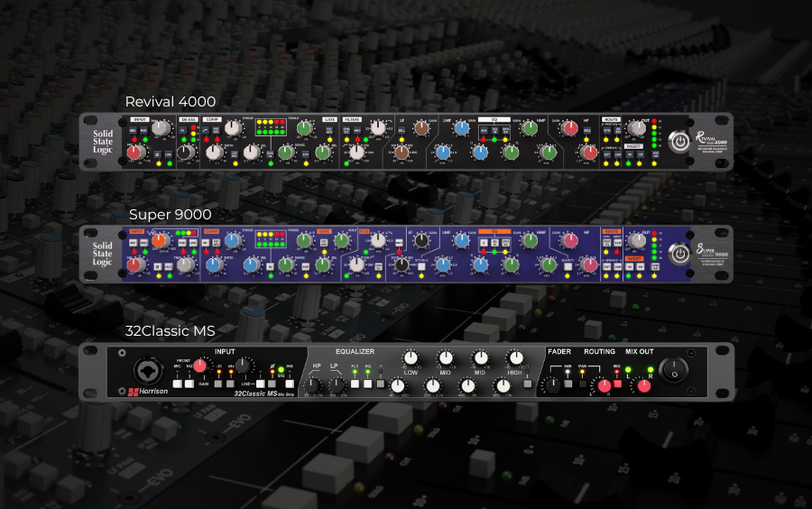The height and width of the screenshot is (509, 812).
Task: Select the Super 9000 title label
Action: 171,214
